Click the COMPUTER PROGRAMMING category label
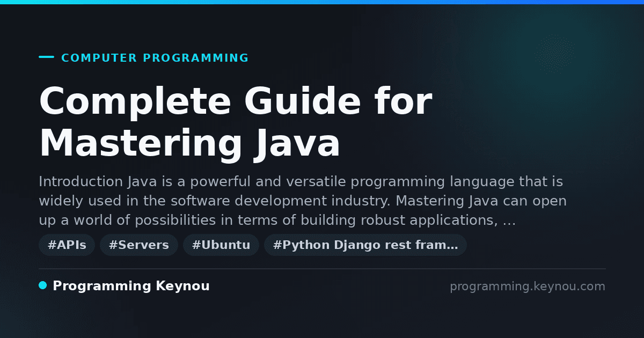 point(155,58)
